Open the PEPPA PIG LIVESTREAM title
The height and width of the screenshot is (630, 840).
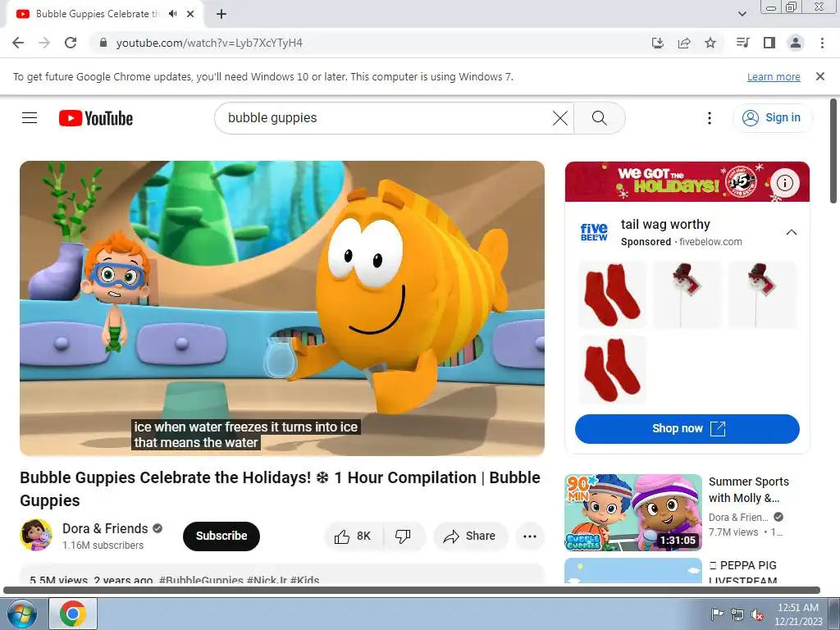click(x=742, y=573)
